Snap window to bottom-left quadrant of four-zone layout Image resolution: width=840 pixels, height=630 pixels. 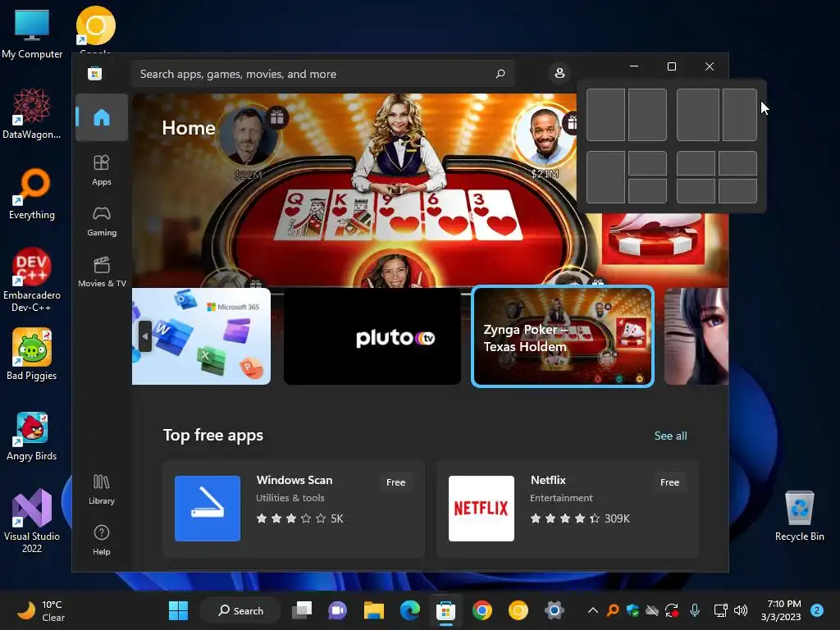pos(696,190)
